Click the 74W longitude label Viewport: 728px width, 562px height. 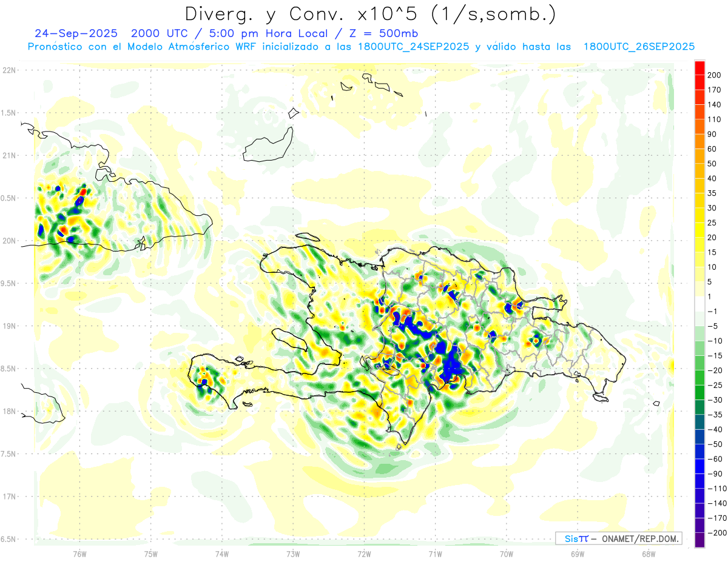[x=222, y=554]
